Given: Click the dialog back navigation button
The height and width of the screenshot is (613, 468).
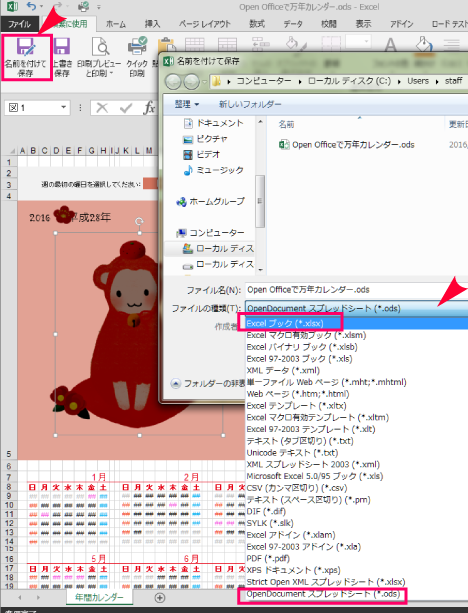Looking at the screenshot, I should 173,82.
